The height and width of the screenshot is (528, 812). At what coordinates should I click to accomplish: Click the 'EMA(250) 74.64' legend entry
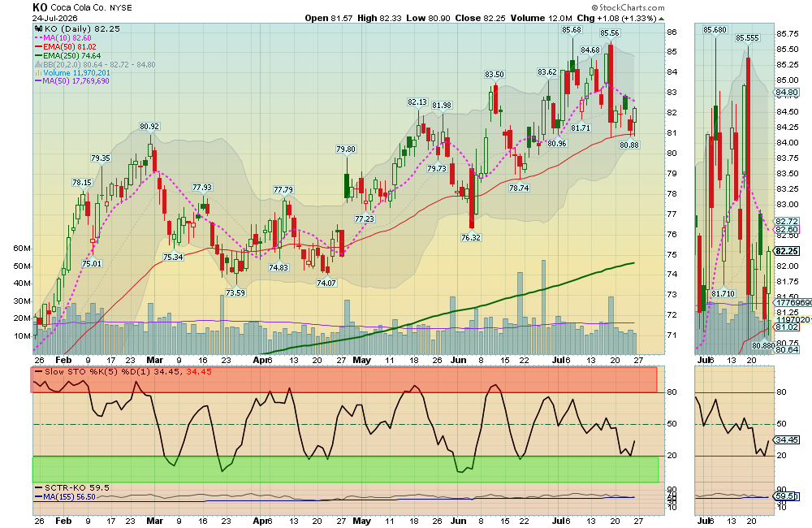pos(72,55)
